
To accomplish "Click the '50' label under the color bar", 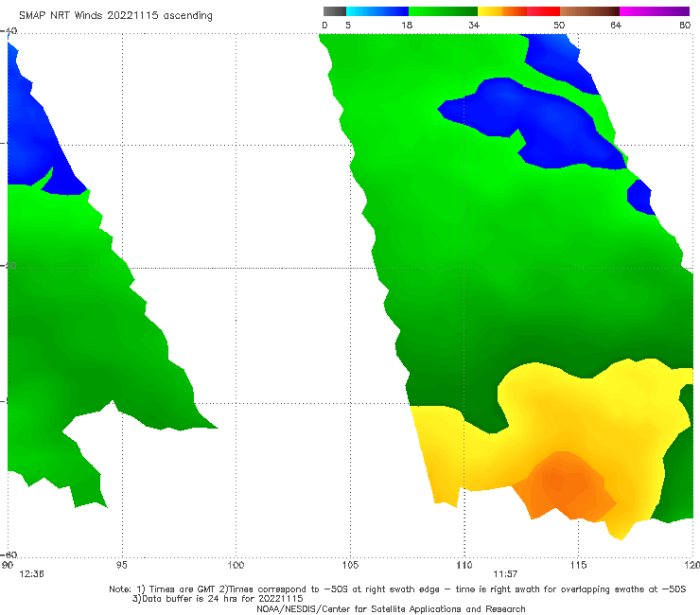I will tap(559, 25).
